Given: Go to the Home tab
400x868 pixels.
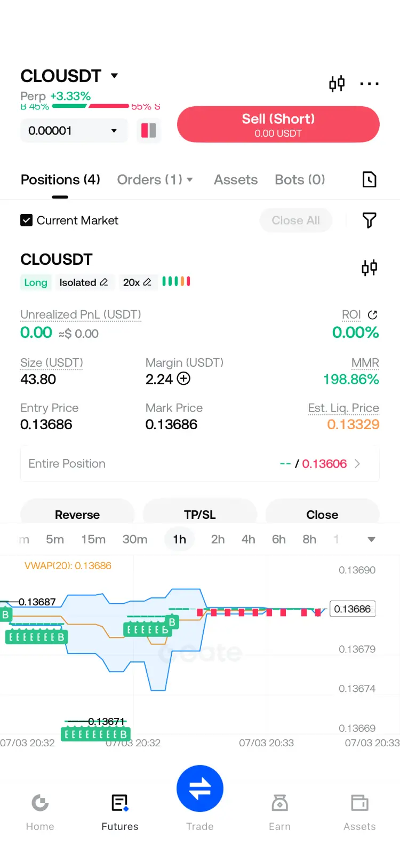Looking at the screenshot, I should (x=40, y=812).
